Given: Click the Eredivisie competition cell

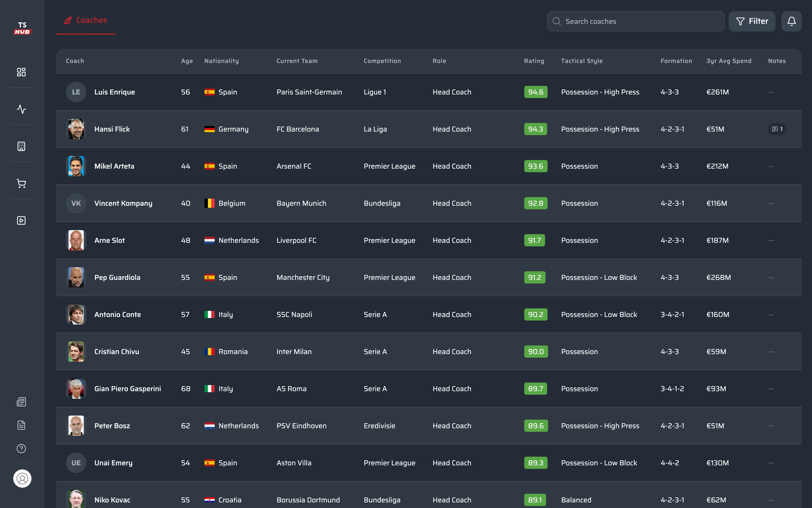Looking at the screenshot, I should [379, 426].
